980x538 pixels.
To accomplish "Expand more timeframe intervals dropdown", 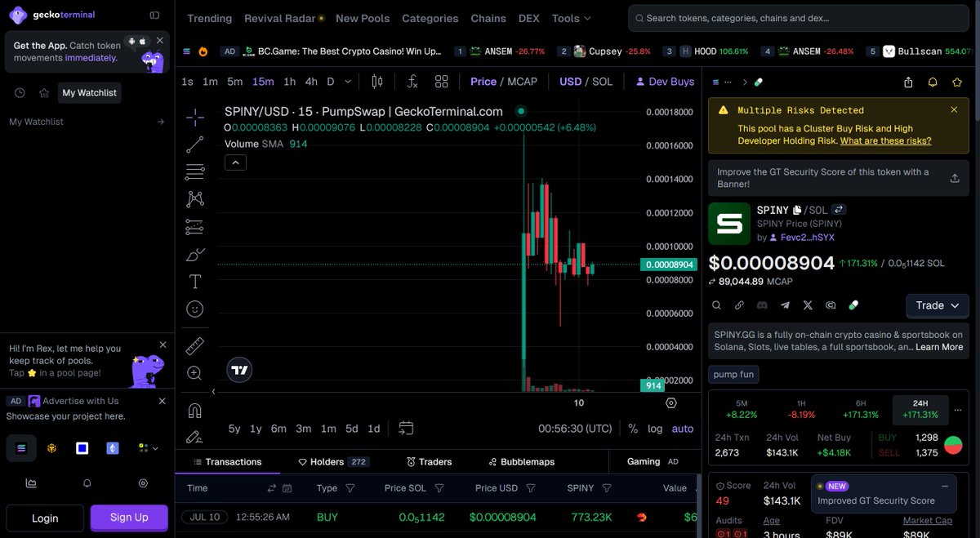I will click(x=348, y=82).
